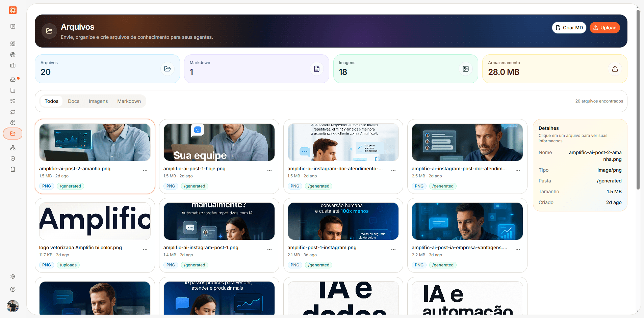This screenshot has width=644, height=318.
Task: Open the inbox icon with notification dot
Action: point(13,80)
